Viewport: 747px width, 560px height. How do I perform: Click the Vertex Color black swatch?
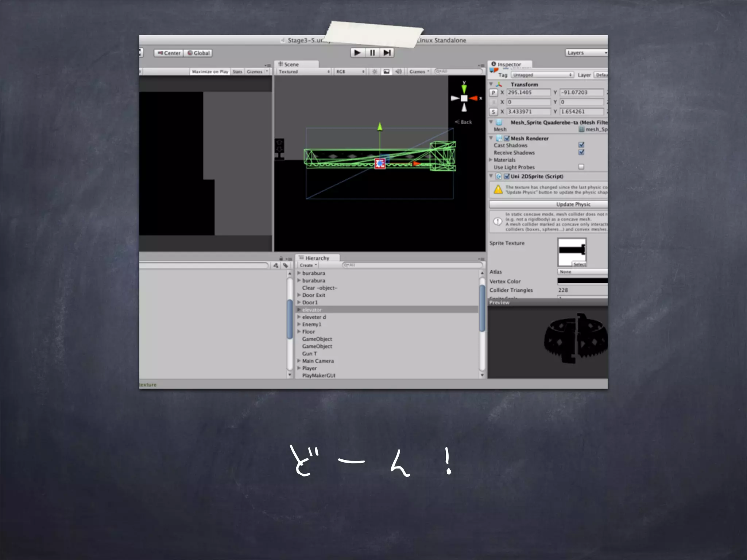pos(582,281)
